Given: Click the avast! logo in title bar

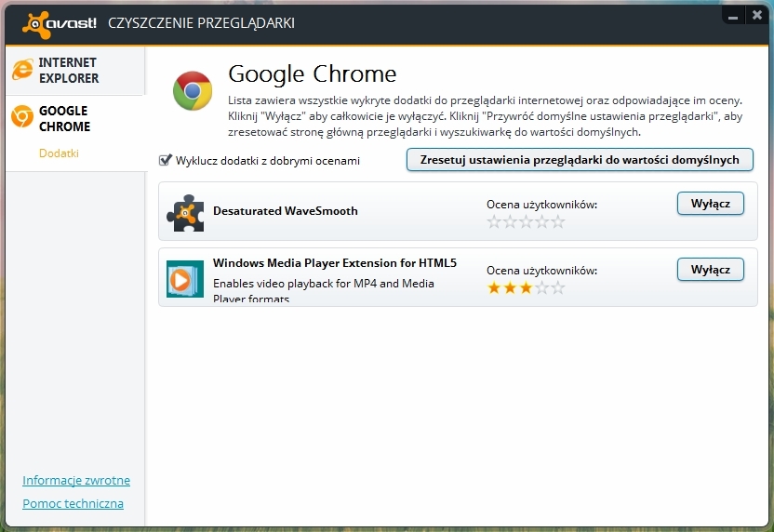Looking at the screenshot, I should click(x=60, y=23).
